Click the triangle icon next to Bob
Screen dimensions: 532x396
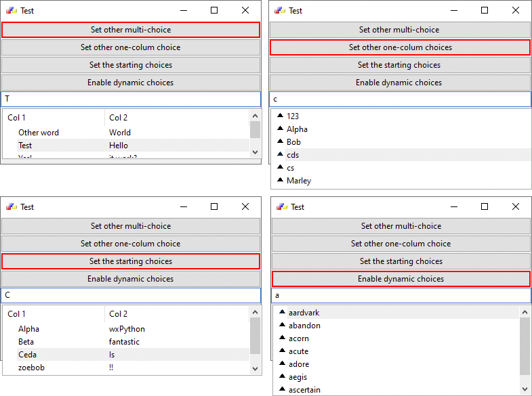click(x=280, y=142)
